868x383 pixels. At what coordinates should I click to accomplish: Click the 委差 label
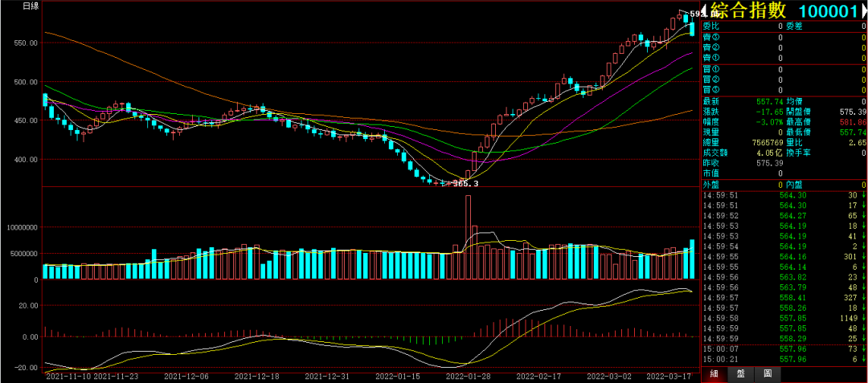794,26
